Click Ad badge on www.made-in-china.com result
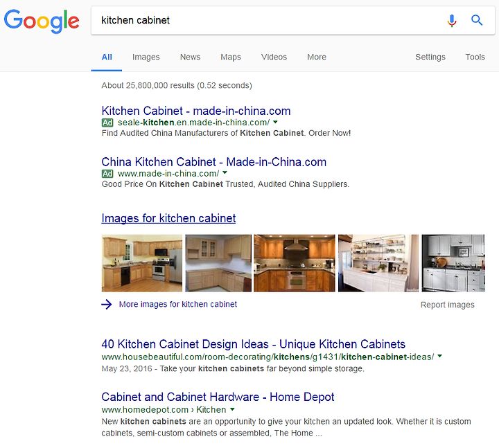Screen dimensions: 499x448 tap(107, 174)
